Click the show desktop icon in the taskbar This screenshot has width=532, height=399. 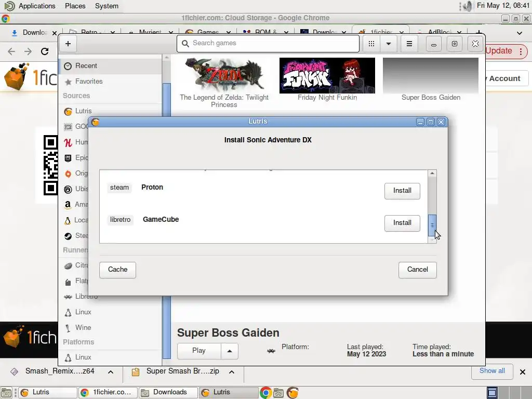(6, 393)
